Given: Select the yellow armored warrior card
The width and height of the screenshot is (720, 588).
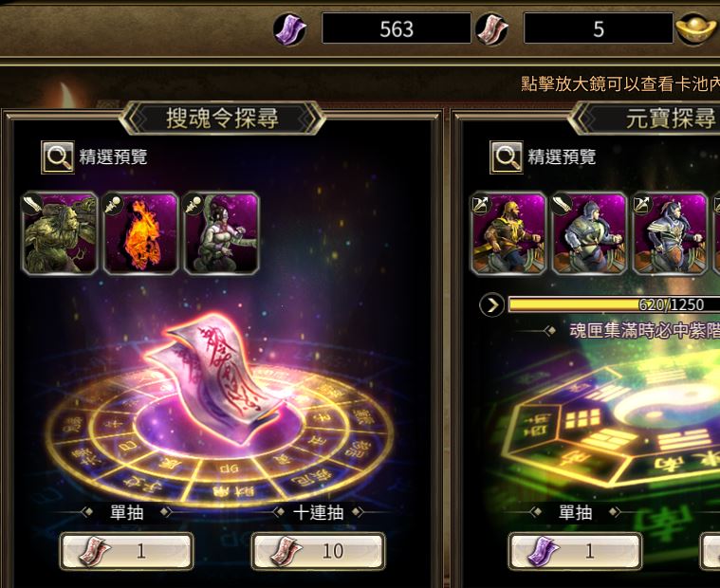Looking at the screenshot, I should point(508,233).
